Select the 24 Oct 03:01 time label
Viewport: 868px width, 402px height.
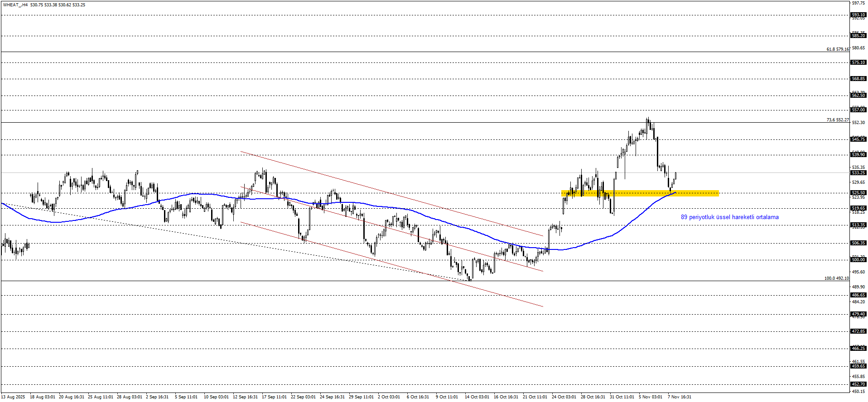[x=564, y=397]
